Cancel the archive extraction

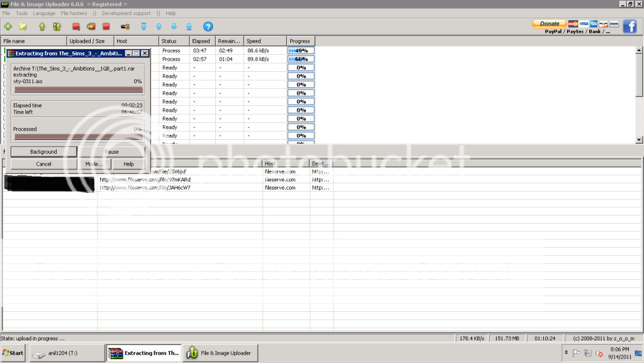[x=43, y=164]
